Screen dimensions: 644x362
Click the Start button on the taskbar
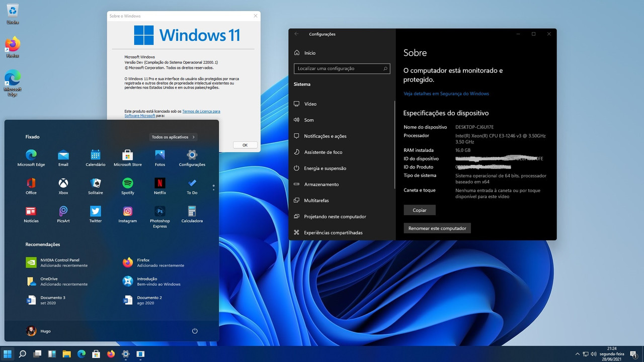tap(8, 354)
